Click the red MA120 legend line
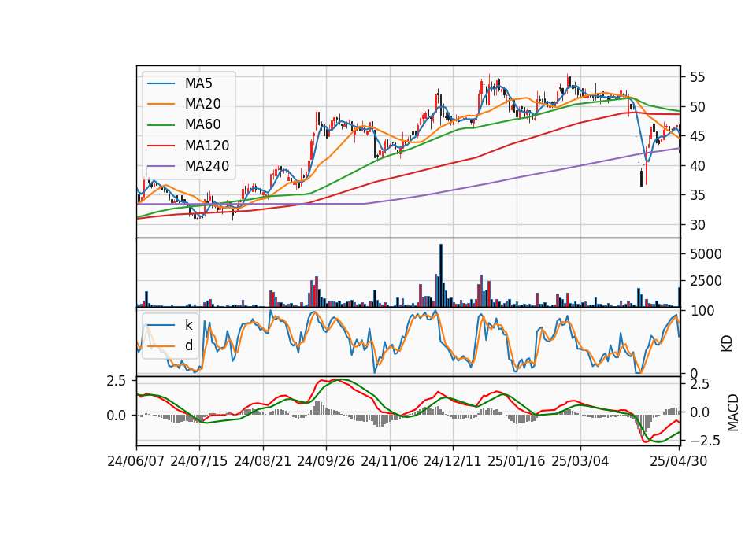756x543 pixels. coord(161,146)
